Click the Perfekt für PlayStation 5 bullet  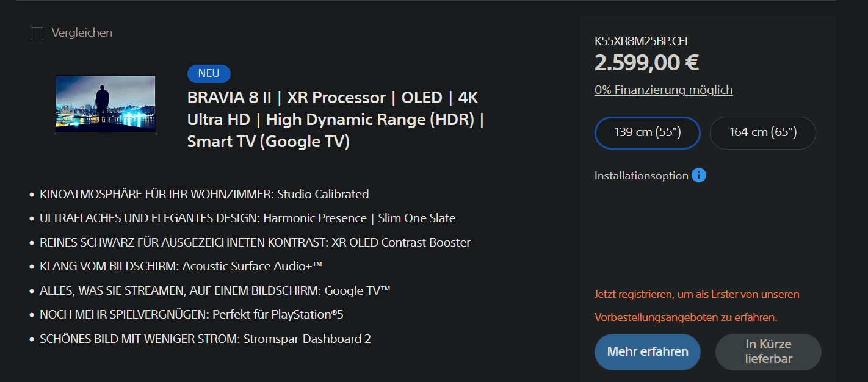click(x=195, y=315)
